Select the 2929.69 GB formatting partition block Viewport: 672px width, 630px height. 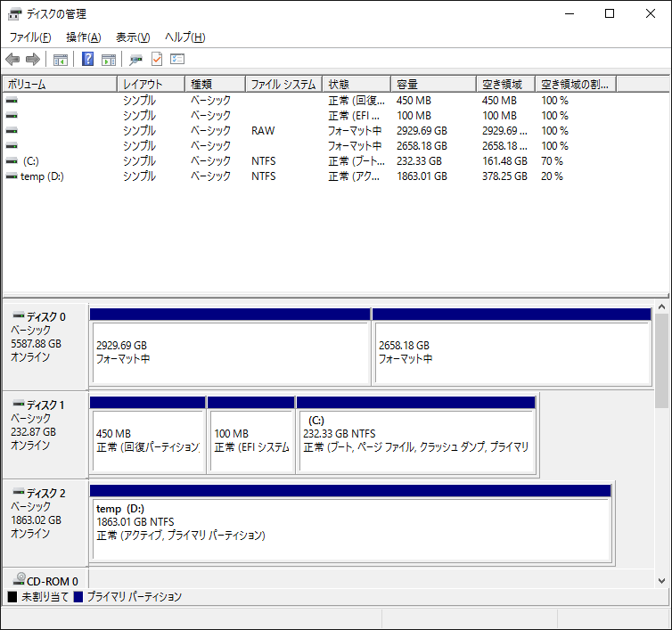pos(229,352)
